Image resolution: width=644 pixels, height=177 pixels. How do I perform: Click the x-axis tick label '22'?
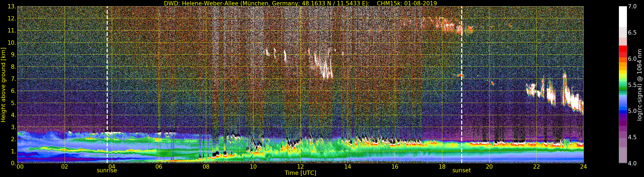pyautogui.click(x=536, y=167)
